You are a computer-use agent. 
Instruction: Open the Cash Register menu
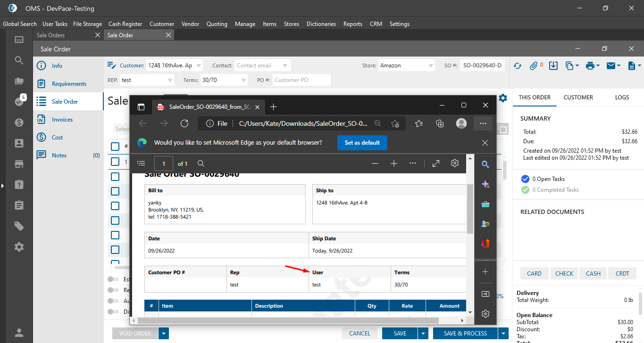click(125, 24)
